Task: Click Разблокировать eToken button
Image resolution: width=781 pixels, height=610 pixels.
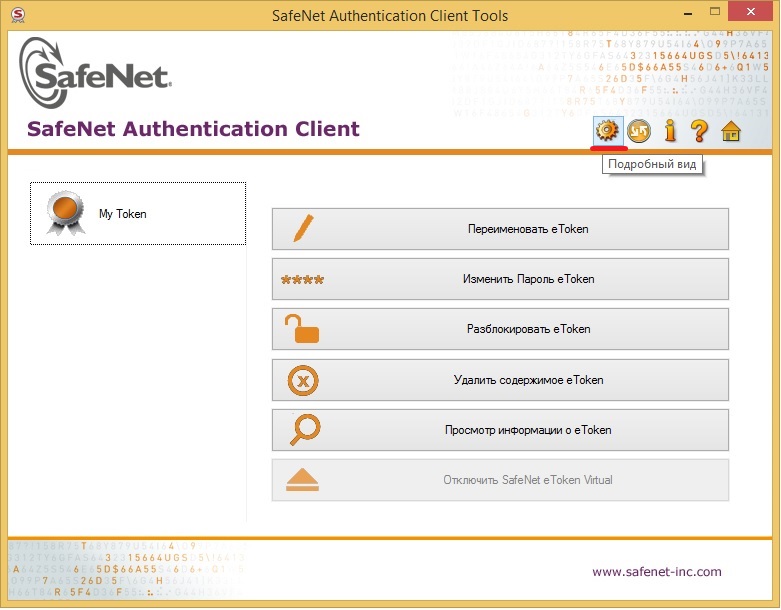Action: point(500,329)
